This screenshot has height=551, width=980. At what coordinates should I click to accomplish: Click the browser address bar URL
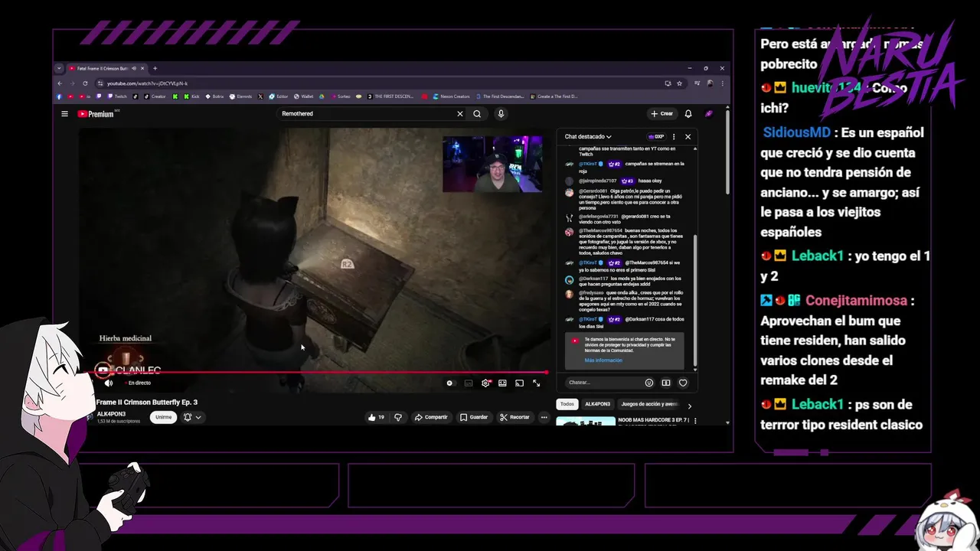[x=147, y=83]
